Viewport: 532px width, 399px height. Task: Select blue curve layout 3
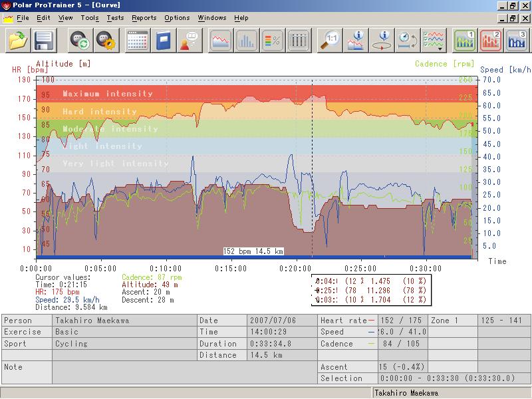pyautogui.click(x=517, y=41)
